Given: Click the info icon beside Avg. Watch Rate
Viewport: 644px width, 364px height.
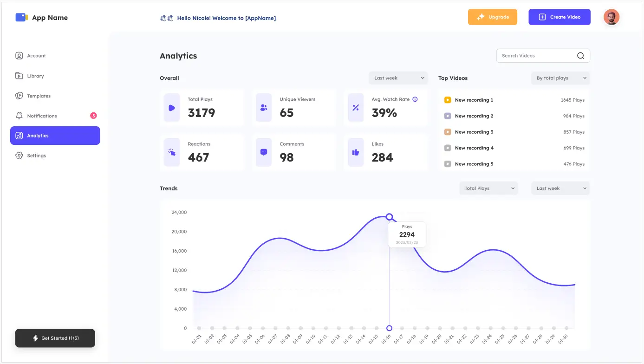Looking at the screenshot, I should pyautogui.click(x=415, y=99).
